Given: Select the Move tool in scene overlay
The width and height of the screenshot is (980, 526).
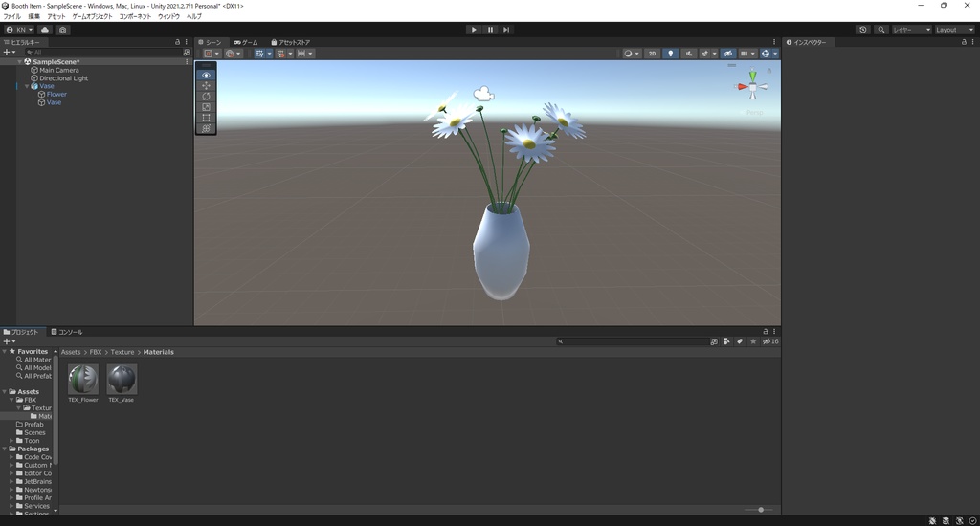Looking at the screenshot, I should (206, 85).
